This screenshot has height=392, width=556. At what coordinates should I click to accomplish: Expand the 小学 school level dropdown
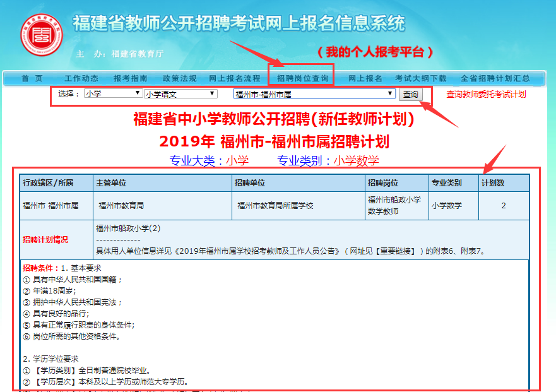[113, 94]
